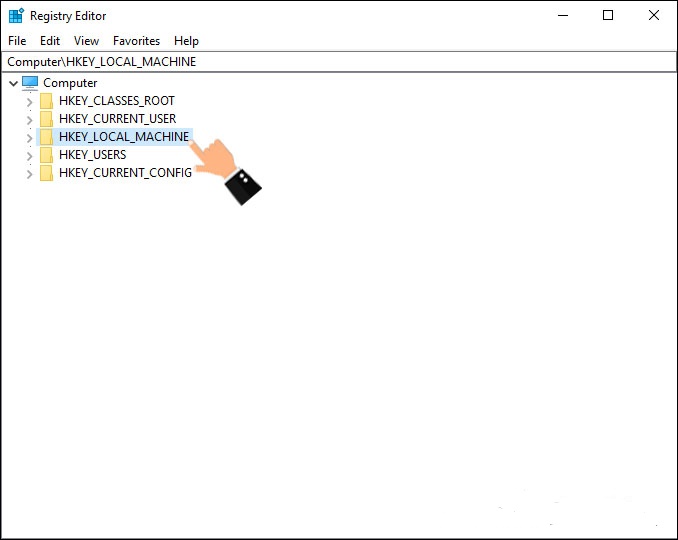Expand the HKEY_LOCAL_MACHINE key
This screenshot has height=540, width=678.
[29, 138]
